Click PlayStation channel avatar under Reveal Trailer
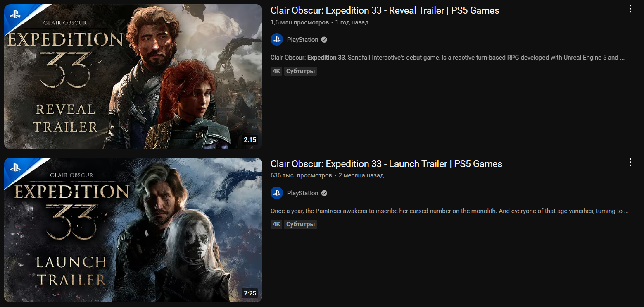The width and height of the screenshot is (644, 307). tap(277, 40)
